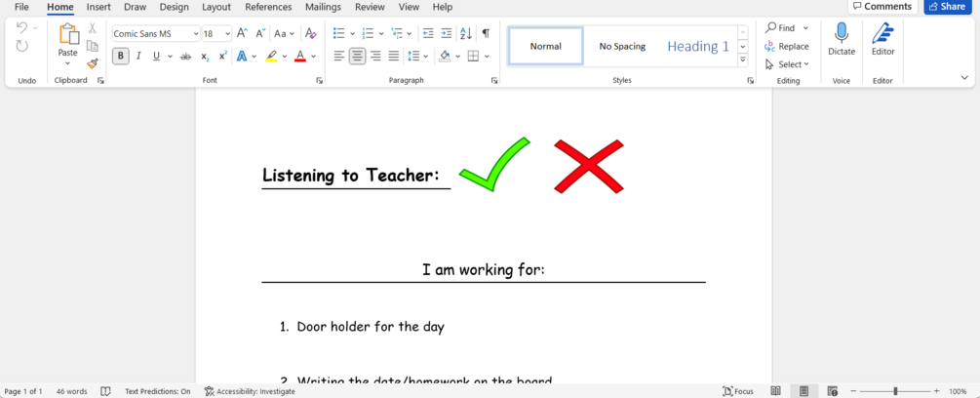Decrease font size with smaller A
This screenshot has width=980, height=398.
point(260,33)
